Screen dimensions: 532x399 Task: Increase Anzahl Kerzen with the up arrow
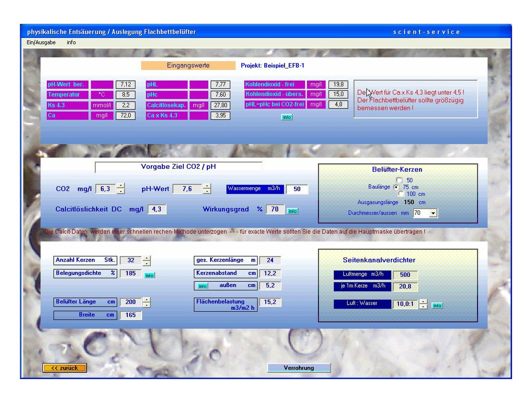(x=146, y=258)
